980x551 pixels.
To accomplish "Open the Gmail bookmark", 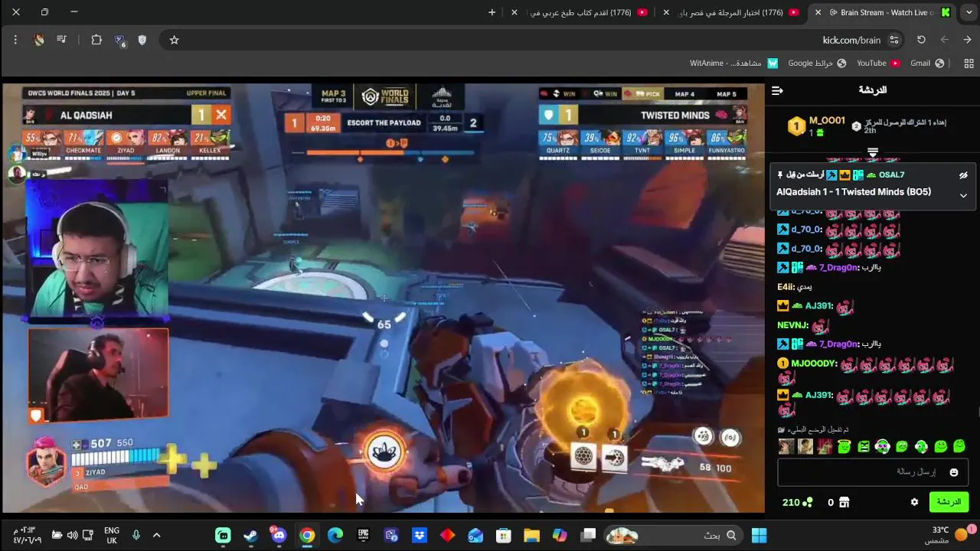I will click(928, 63).
